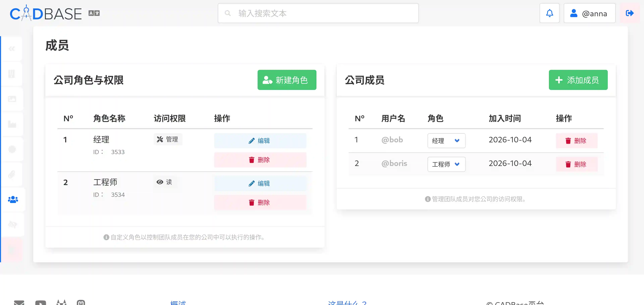Open the certificate badge icon in the sidebar
Viewport: 644px width, 305px height.
pyautogui.click(x=12, y=149)
